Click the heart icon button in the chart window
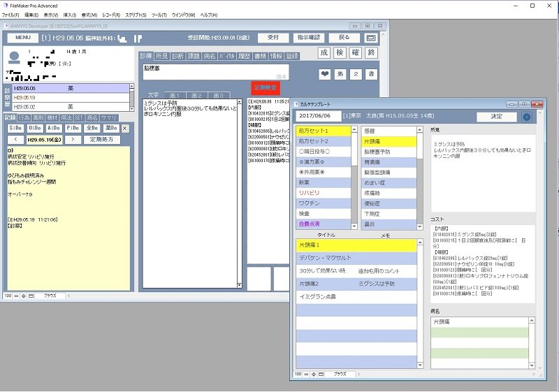559x392 pixels. coord(324,74)
